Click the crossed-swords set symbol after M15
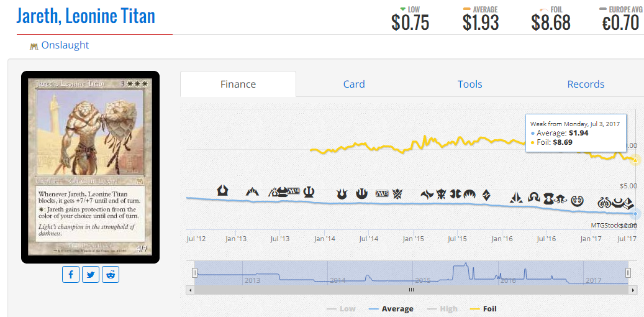 pyautogui.click(x=398, y=193)
